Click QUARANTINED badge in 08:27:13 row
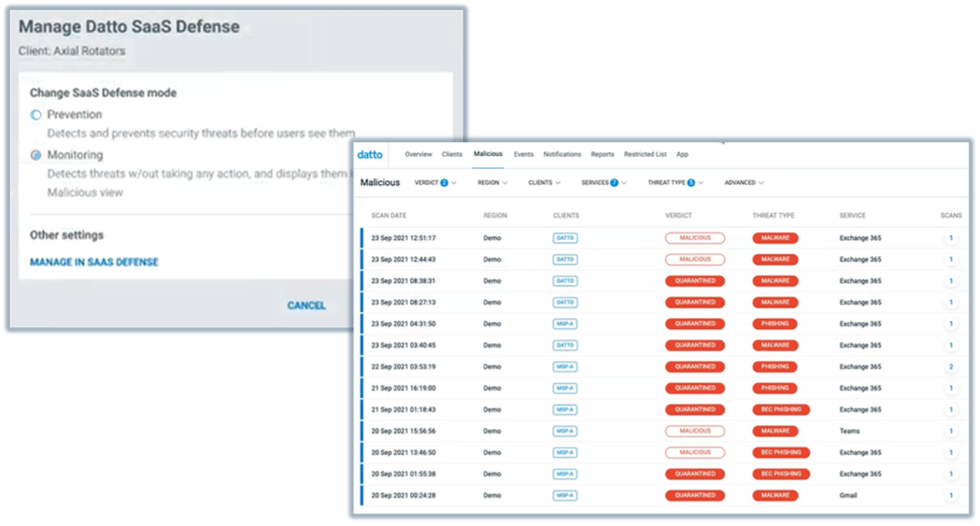The width and height of the screenshot is (980, 526). pos(695,302)
